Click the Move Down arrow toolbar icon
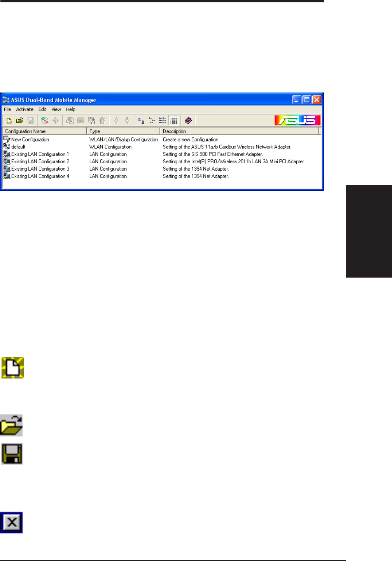392x561 pixels. tap(127, 121)
